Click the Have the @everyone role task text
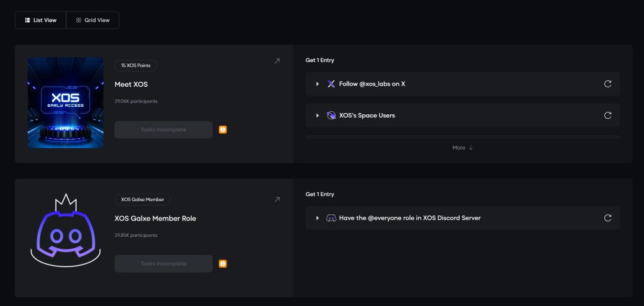Image resolution: width=644 pixels, height=306 pixels. pos(410,218)
